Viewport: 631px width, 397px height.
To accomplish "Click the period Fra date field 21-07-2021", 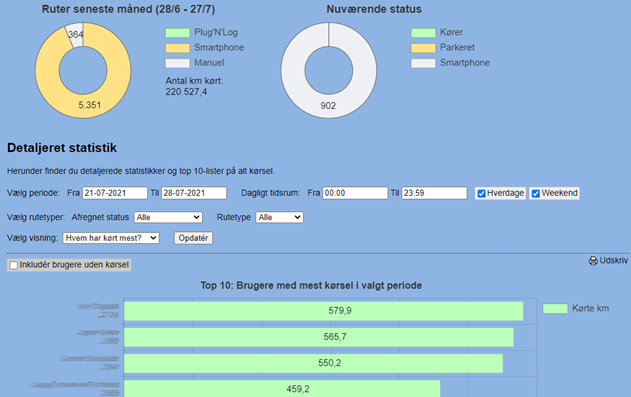I will tap(115, 193).
